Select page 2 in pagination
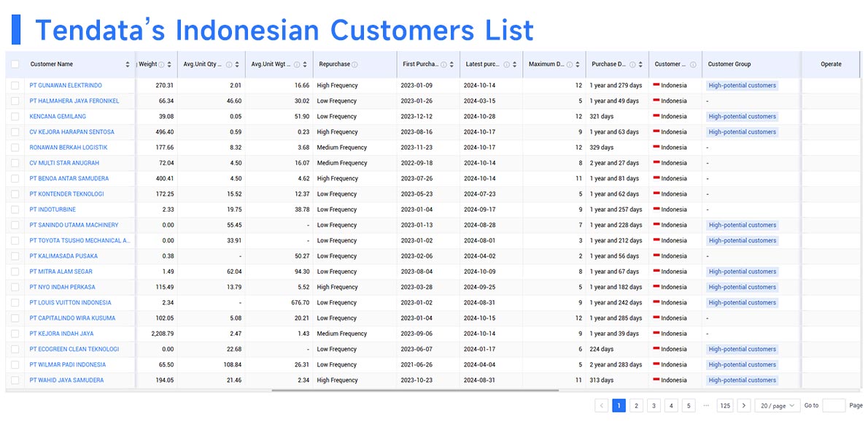Image resolution: width=868 pixels, height=422 pixels. 637,405
